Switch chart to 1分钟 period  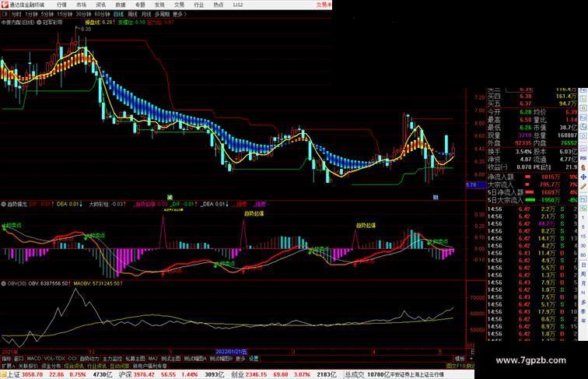[31, 14]
